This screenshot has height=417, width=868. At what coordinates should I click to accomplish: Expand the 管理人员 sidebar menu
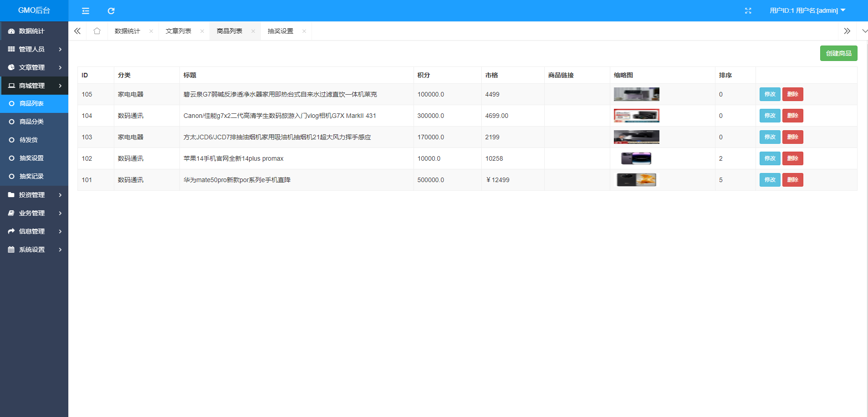[31, 49]
